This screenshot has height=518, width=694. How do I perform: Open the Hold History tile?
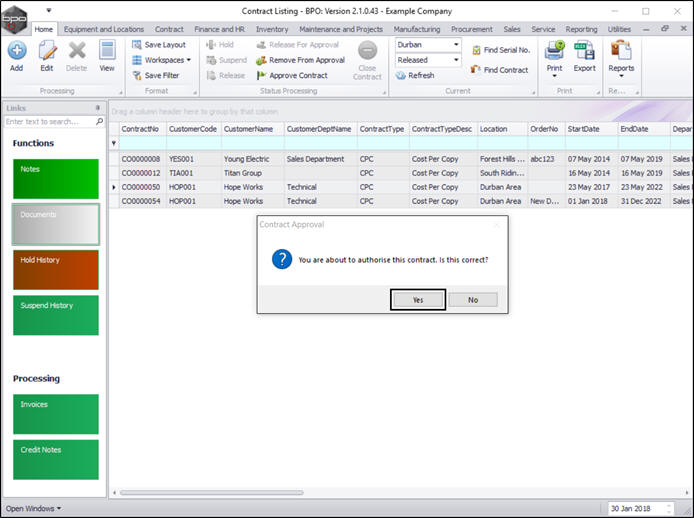tap(56, 270)
